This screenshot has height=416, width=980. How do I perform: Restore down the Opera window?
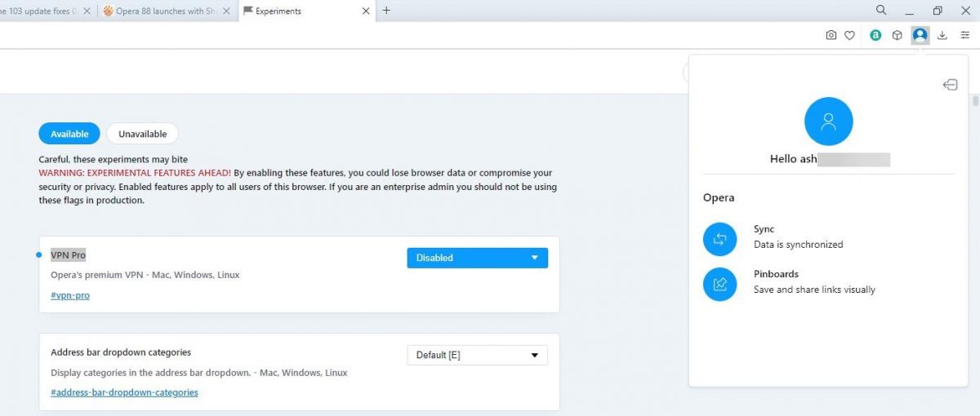tap(938, 11)
